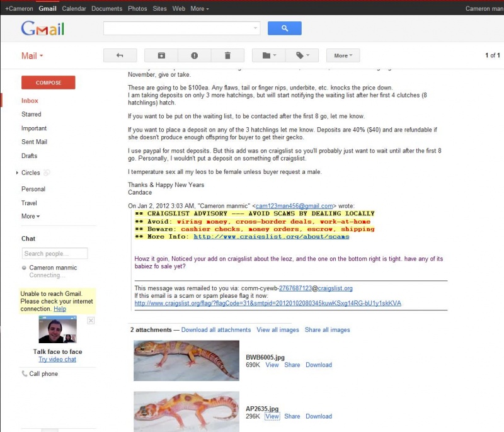Image resolution: width=504 pixels, height=432 pixels.
Task: Delete the email with the trash icon
Action: tap(227, 55)
